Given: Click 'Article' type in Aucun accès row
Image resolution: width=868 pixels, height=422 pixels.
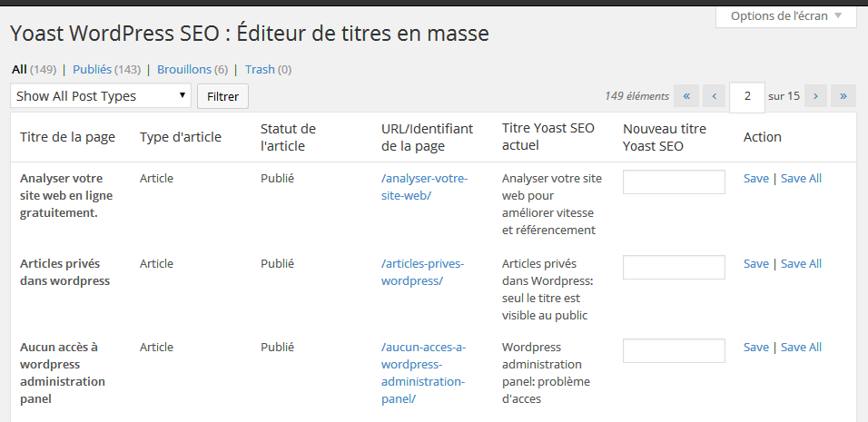Looking at the screenshot, I should [x=156, y=347].
